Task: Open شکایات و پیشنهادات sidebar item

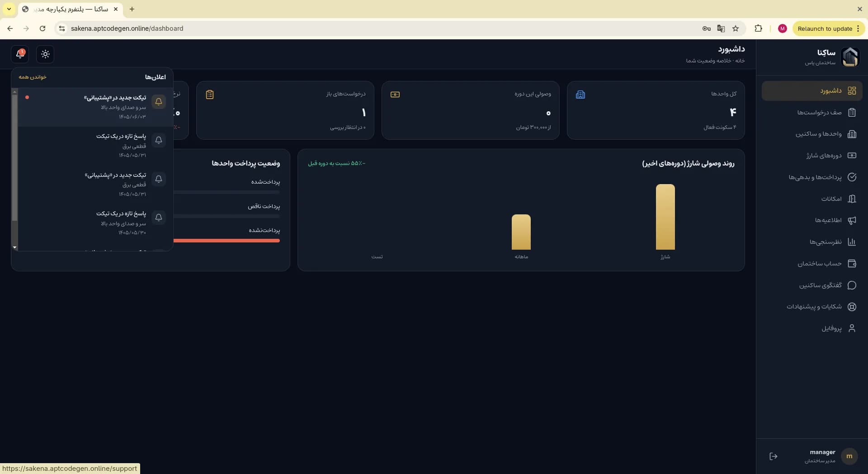Action: [812, 307]
